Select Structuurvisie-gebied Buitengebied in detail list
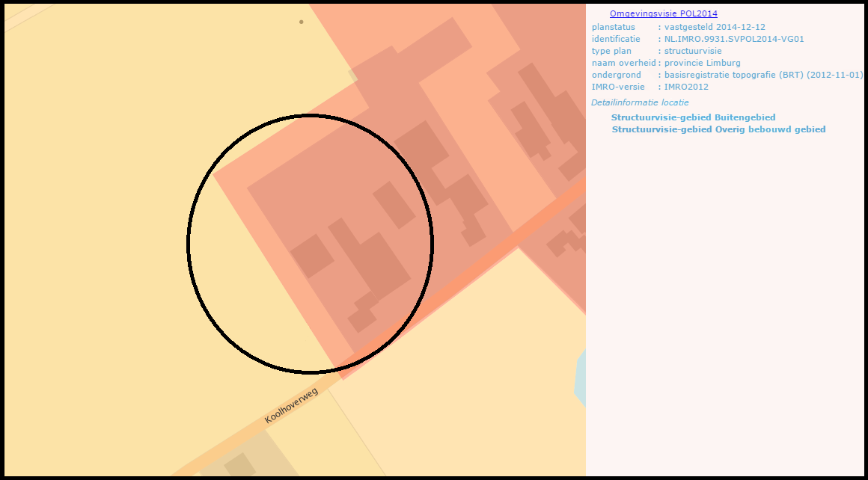 (x=694, y=117)
